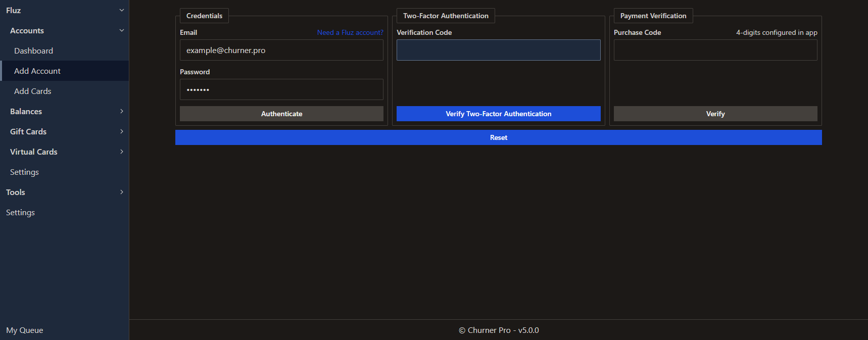
Task: Click into the Password field
Action: [281, 89]
